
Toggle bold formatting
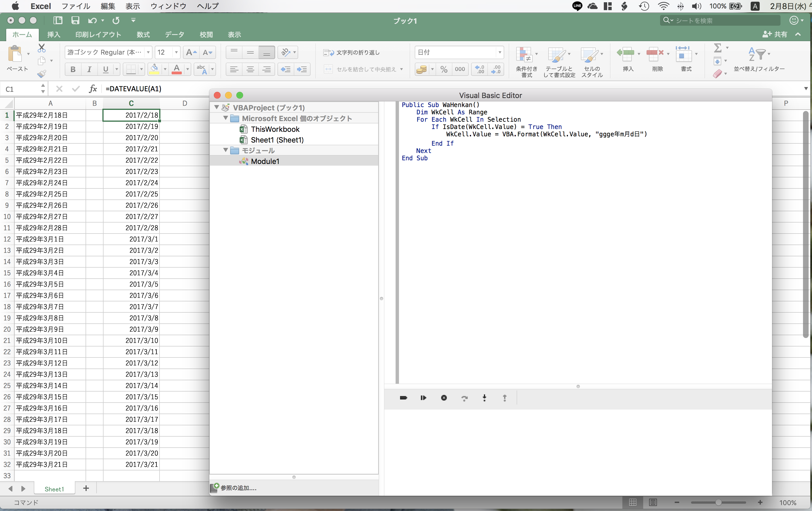tap(73, 69)
